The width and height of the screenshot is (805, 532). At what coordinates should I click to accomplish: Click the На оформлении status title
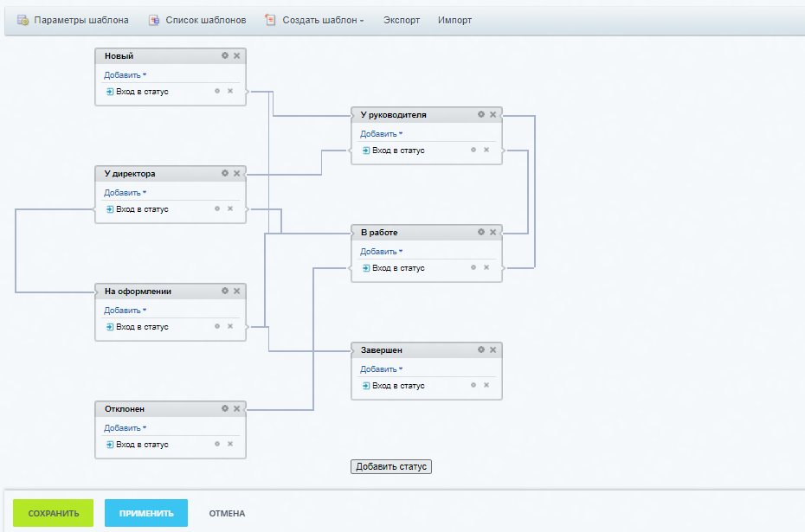(138, 292)
